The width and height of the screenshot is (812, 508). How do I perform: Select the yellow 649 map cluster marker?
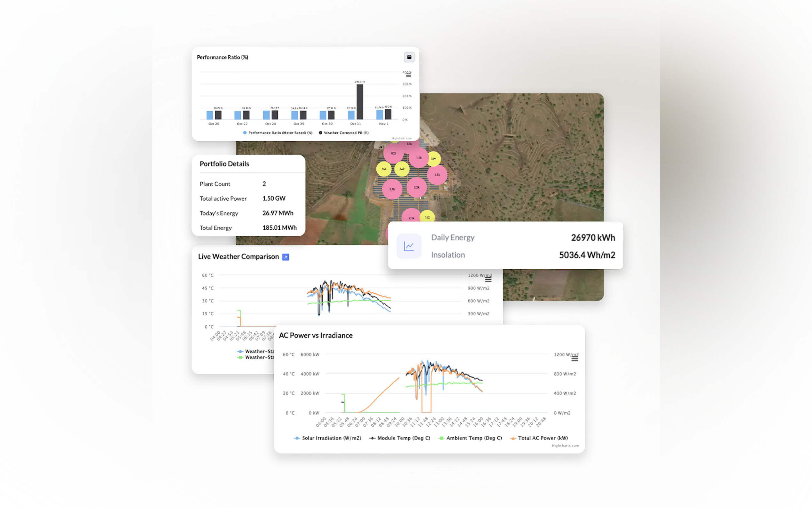click(402, 169)
